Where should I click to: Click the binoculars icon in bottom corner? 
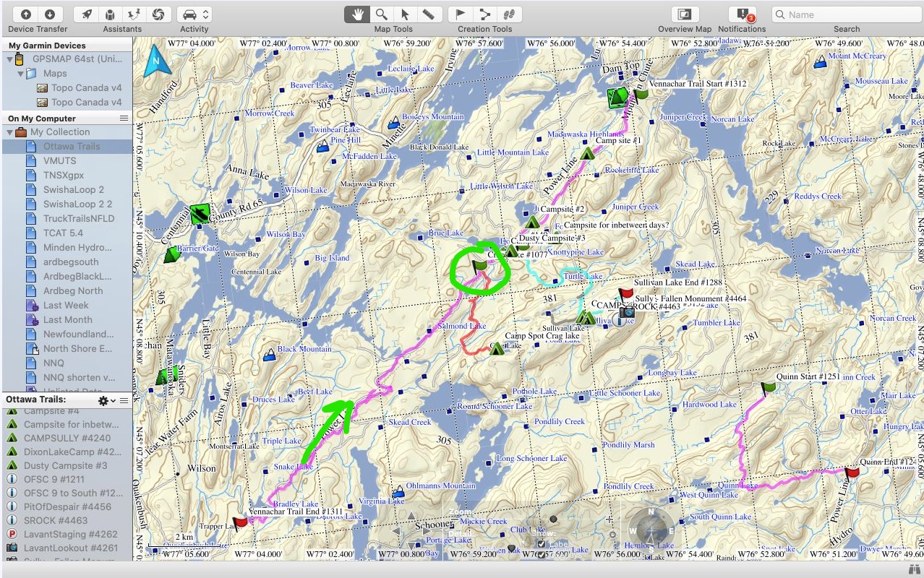click(914, 570)
